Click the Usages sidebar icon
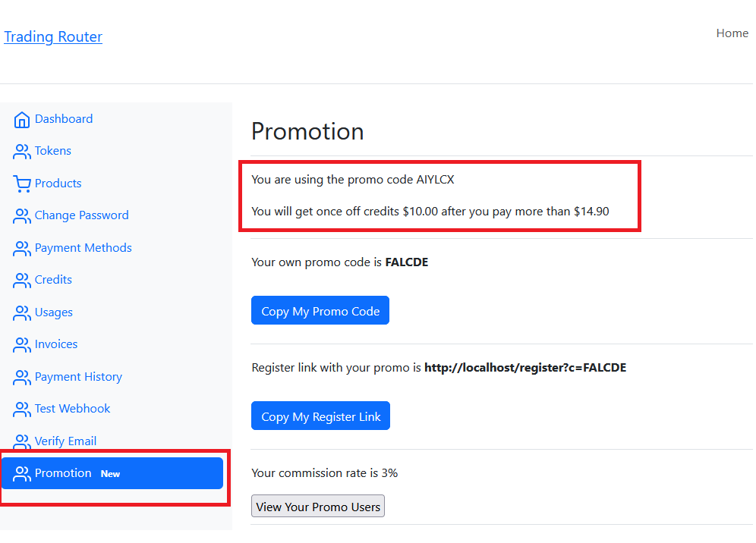This screenshot has width=756, height=543. tap(22, 312)
